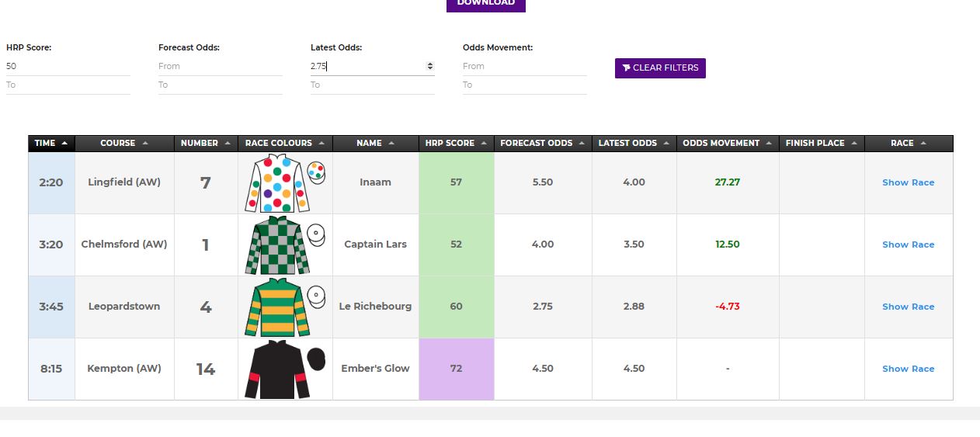Click the Odds Movement To input field
The height and width of the screenshot is (437, 980).
coord(525,85)
